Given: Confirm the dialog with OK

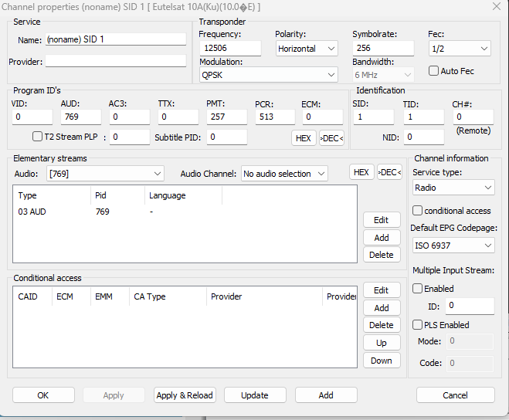Looking at the screenshot, I should click(43, 395).
